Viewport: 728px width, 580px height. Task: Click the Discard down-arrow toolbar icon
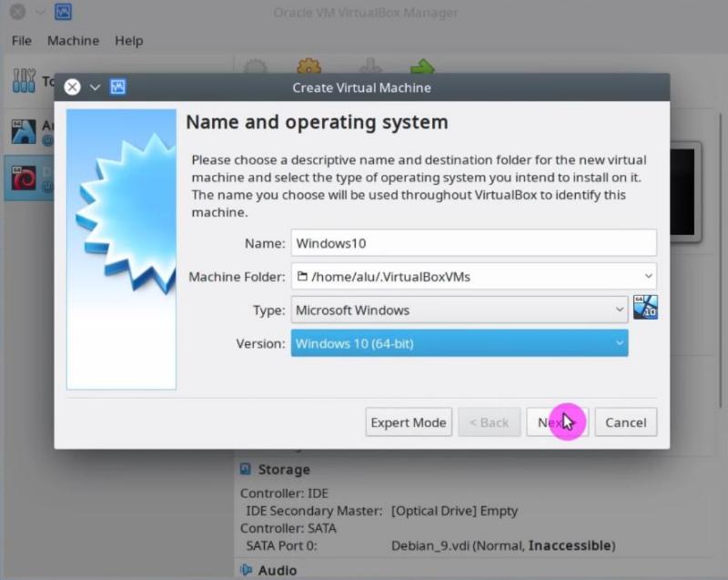tap(370, 66)
